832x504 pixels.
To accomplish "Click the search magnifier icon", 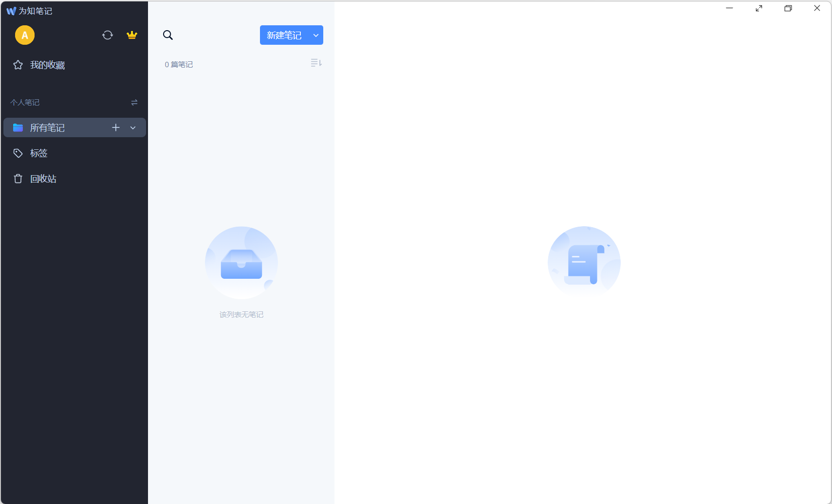I will tap(168, 35).
